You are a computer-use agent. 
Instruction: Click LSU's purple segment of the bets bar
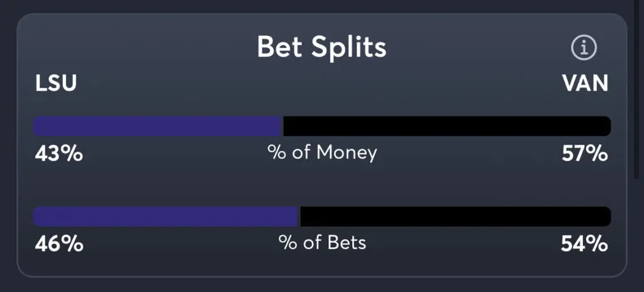pyautogui.click(x=166, y=216)
